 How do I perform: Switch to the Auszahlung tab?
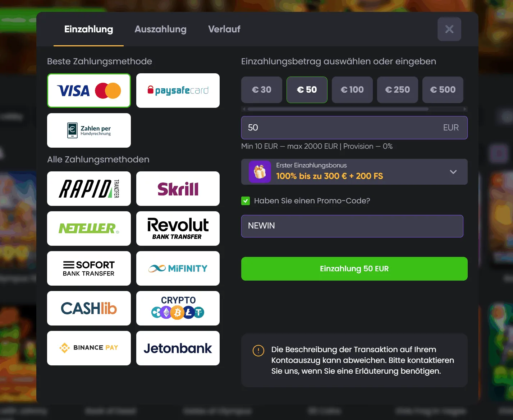tap(160, 29)
